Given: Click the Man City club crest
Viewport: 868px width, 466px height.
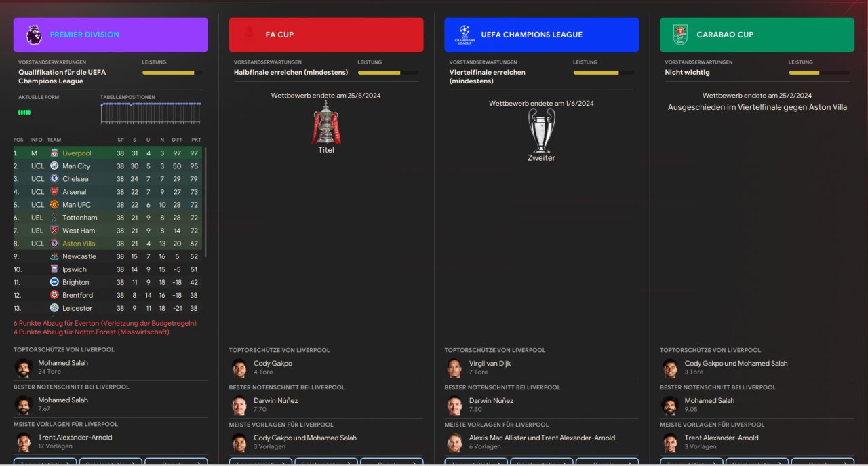Looking at the screenshot, I should tap(54, 166).
